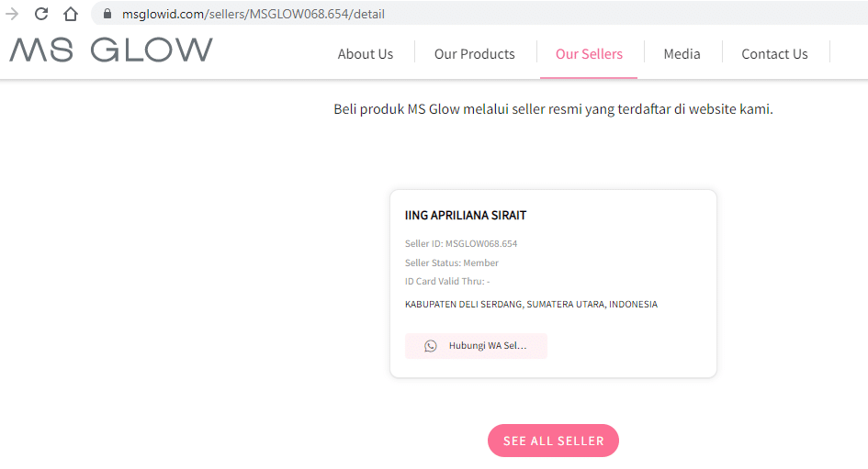Viewport: 868px width, 469px height.
Task: Open the Media menu item
Action: pyautogui.click(x=682, y=54)
